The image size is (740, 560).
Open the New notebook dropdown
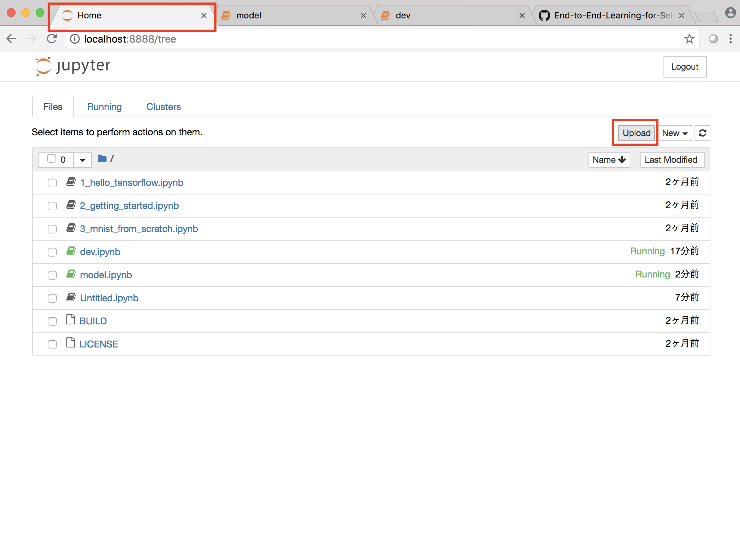tap(674, 133)
